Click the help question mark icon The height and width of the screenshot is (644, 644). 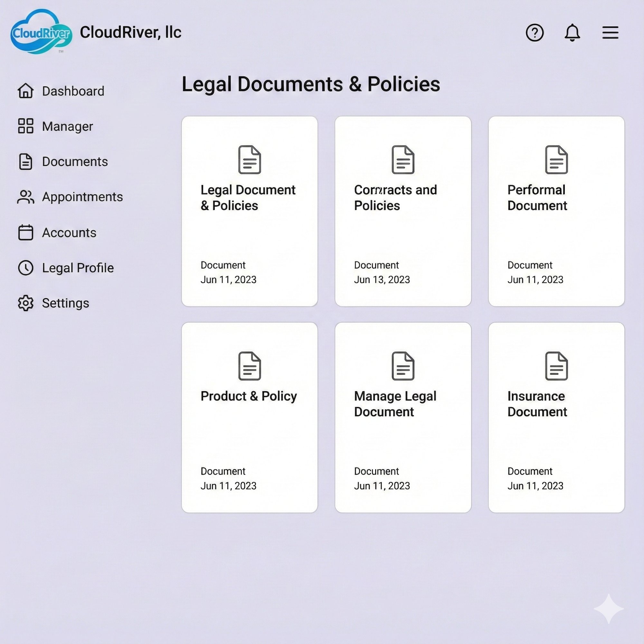pos(535,33)
